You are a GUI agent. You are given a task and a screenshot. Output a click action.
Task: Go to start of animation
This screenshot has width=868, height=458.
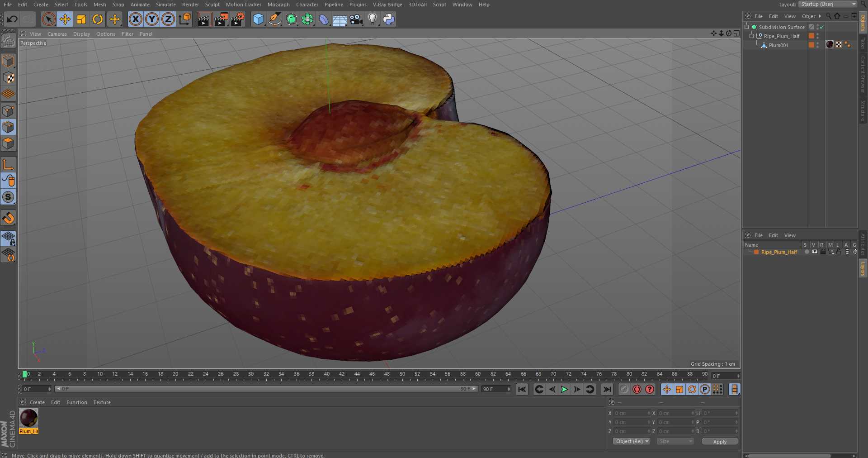(x=522, y=389)
